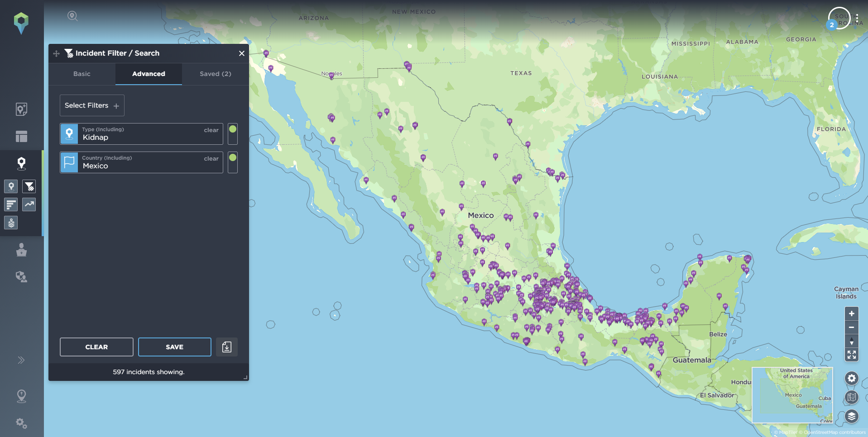Click the app logo in the sidebar

point(21,23)
